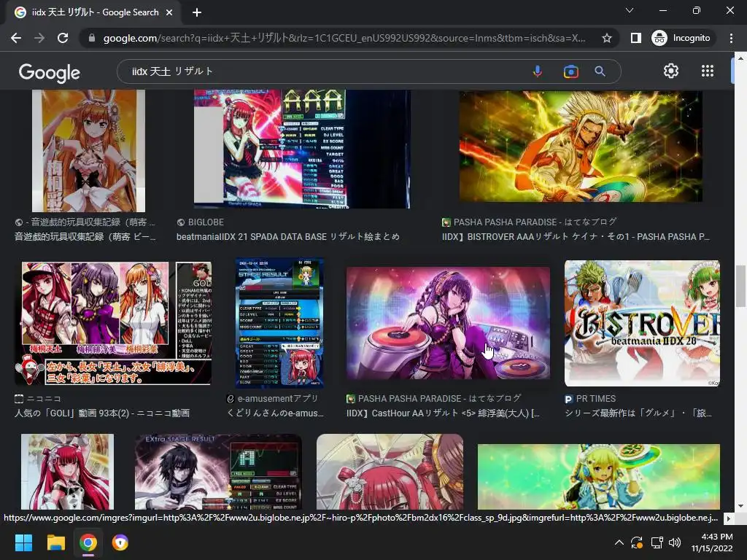Screen dimensions: 747x560
Task: Open the Windows Start menu
Action: [x=23, y=542]
